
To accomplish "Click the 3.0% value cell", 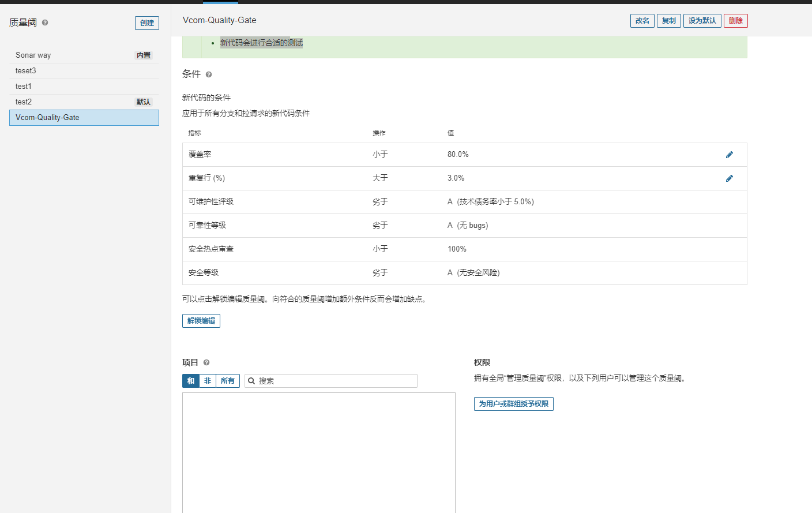I will (456, 178).
